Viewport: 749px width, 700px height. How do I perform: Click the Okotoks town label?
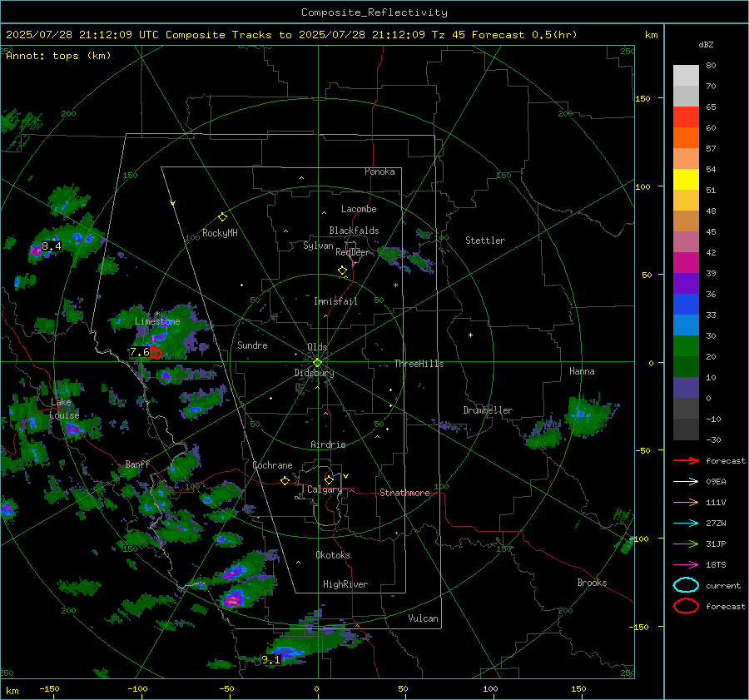coord(333,555)
